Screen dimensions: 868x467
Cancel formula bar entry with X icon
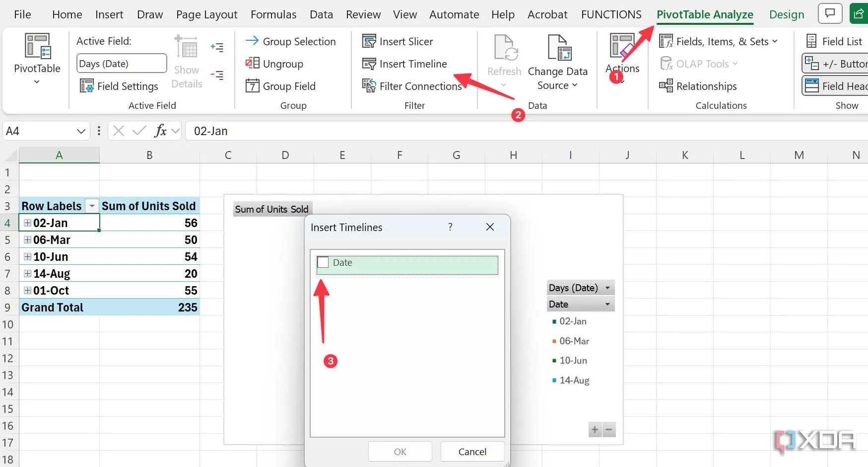click(119, 131)
